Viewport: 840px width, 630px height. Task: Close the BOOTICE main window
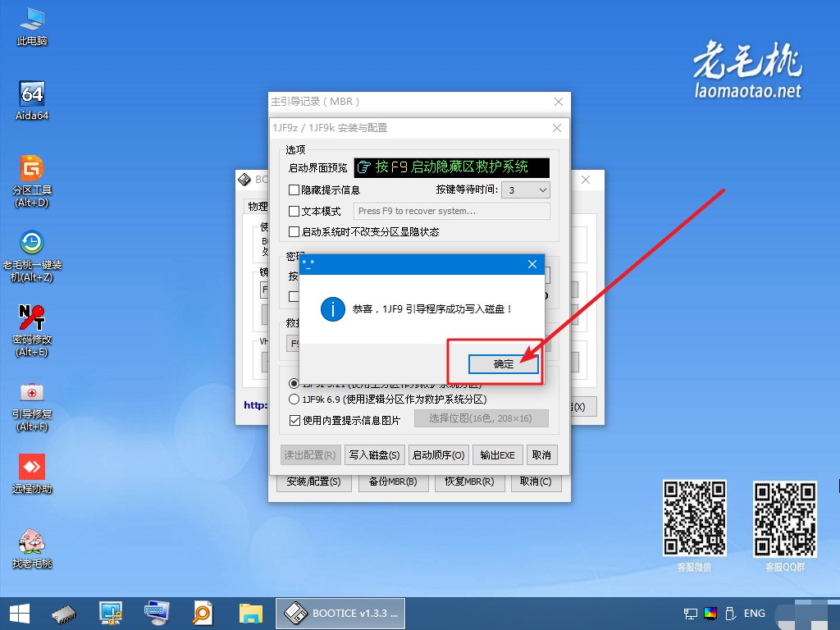(x=586, y=180)
